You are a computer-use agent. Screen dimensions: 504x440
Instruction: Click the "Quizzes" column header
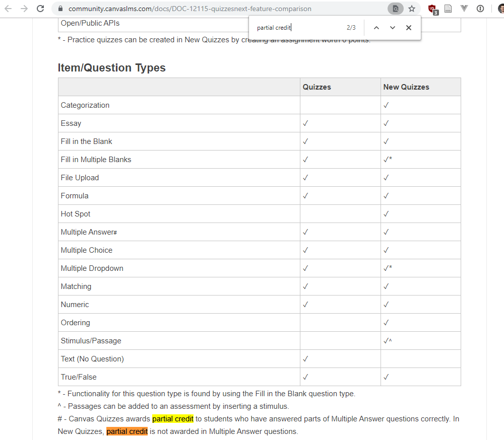317,87
